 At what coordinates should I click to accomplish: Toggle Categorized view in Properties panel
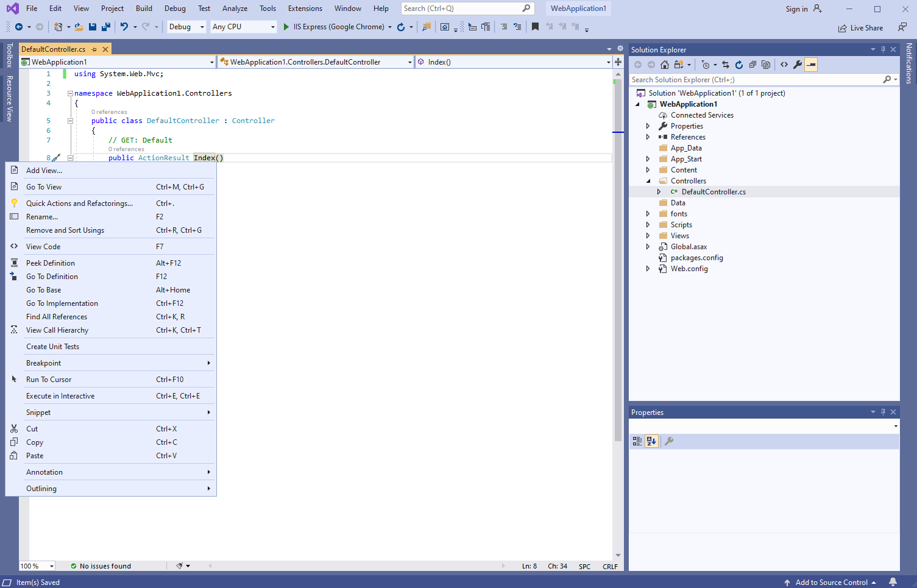[x=637, y=441]
